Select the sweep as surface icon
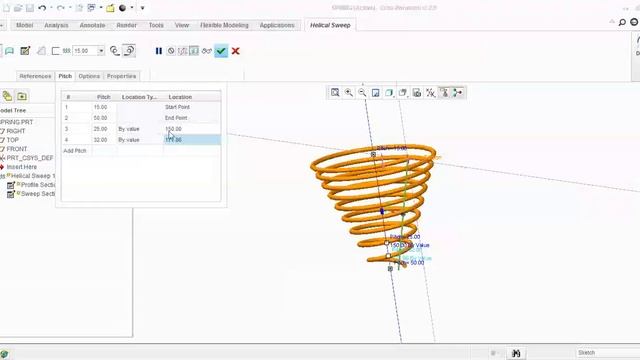This screenshot has height=360, width=640. [x=9, y=51]
